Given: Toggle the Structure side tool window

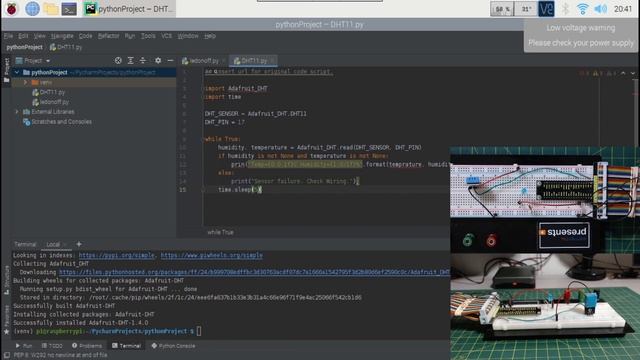Looking at the screenshot, I should [x=6, y=280].
